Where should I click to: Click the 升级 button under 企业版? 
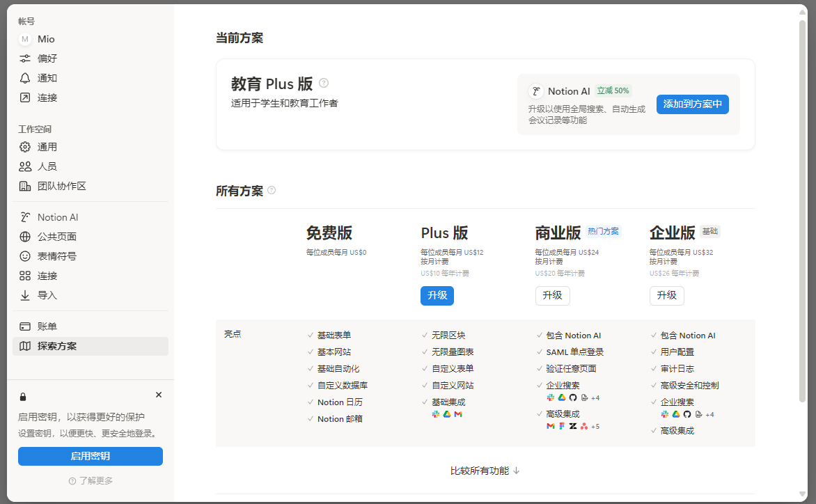coord(666,295)
